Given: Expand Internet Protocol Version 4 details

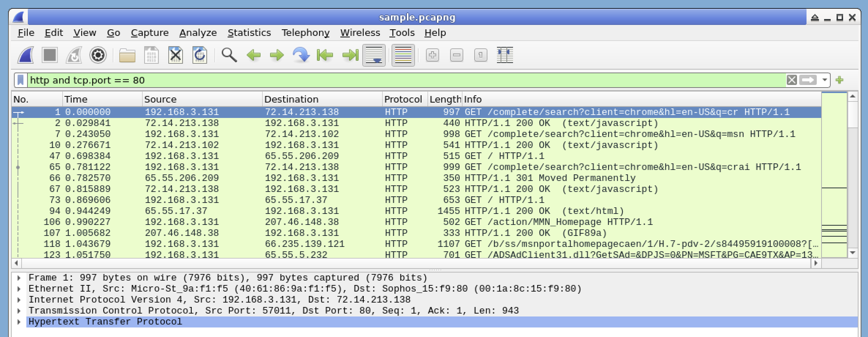Looking at the screenshot, I should pyautogui.click(x=19, y=300).
